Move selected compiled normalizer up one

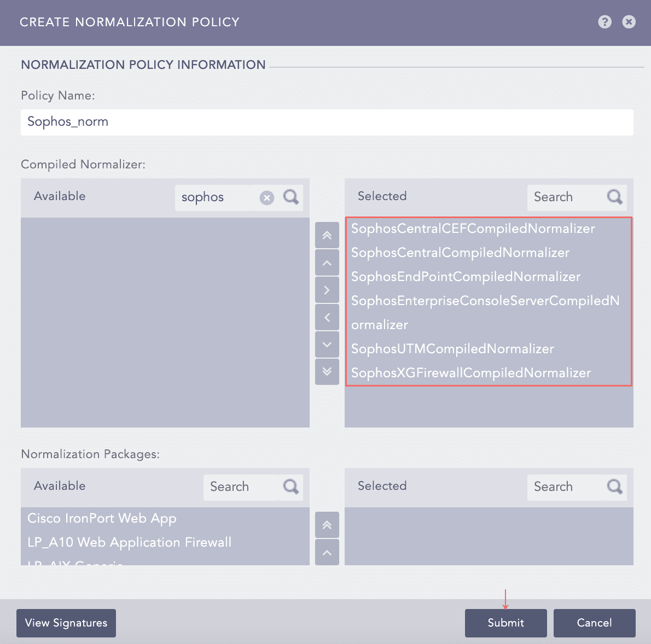(327, 263)
